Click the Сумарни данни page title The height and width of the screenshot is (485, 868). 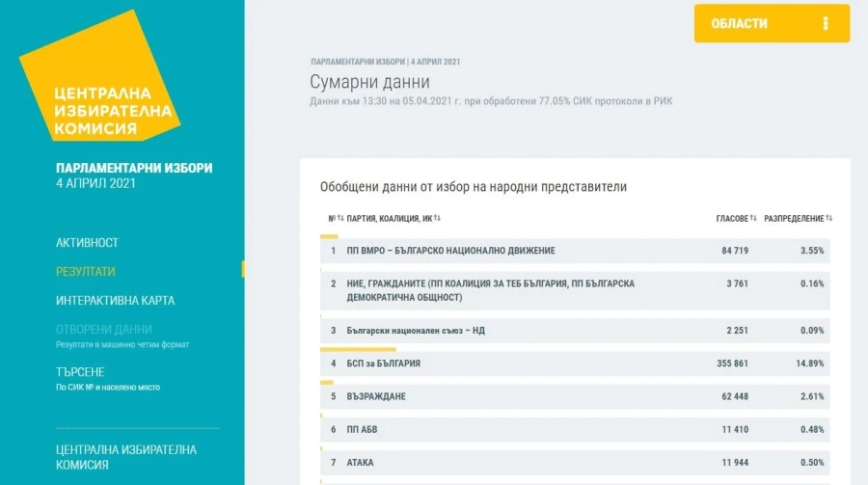[369, 82]
